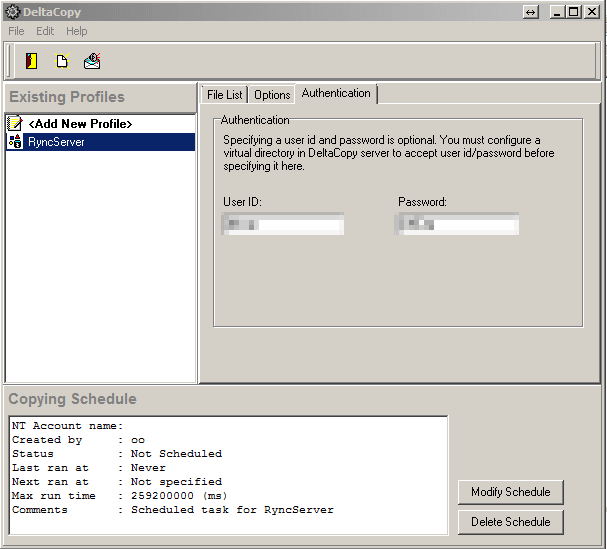Select the <Add New Profile> entry
The image size is (607, 549).
(x=101, y=124)
